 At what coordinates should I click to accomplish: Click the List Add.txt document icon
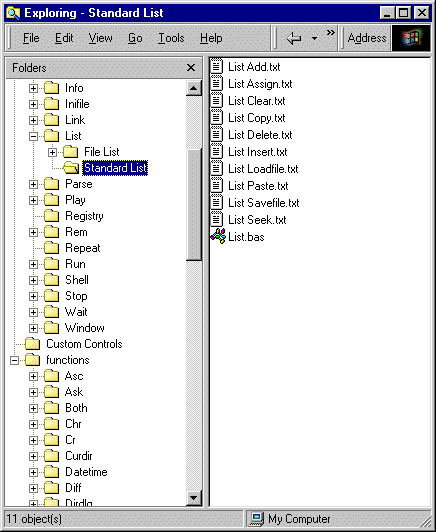(216, 66)
